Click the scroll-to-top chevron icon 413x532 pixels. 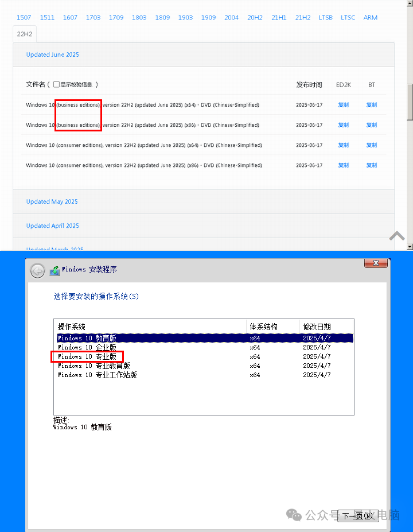click(x=397, y=236)
